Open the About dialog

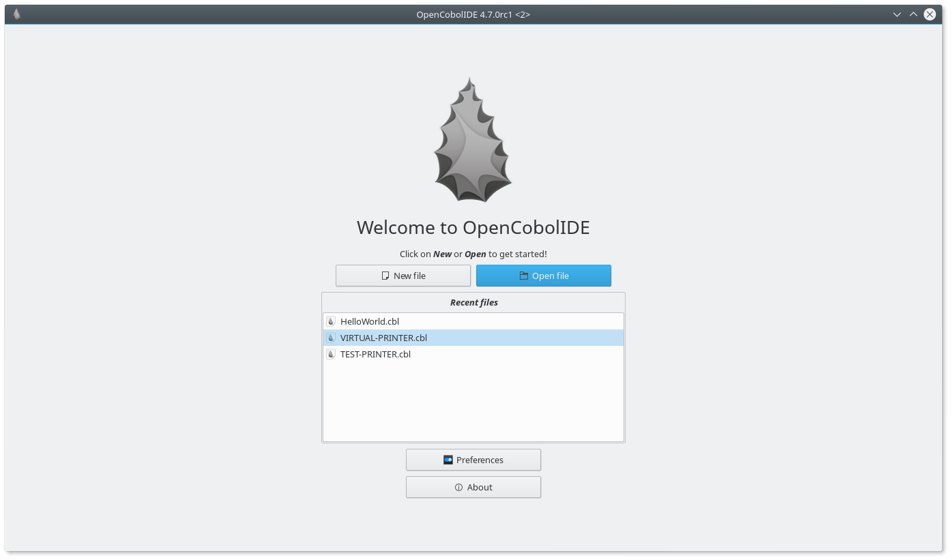pyautogui.click(x=473, y=487)
